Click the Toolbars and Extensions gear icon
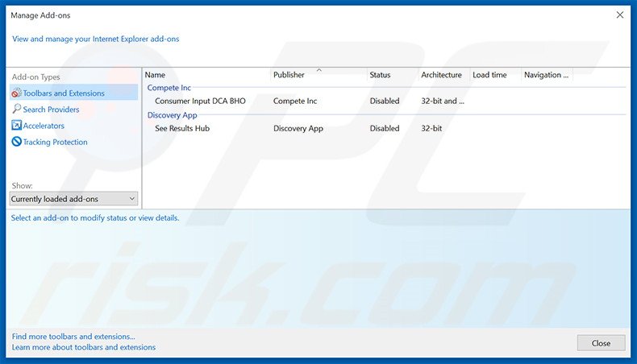637x364 pixels. click(16, 93)
